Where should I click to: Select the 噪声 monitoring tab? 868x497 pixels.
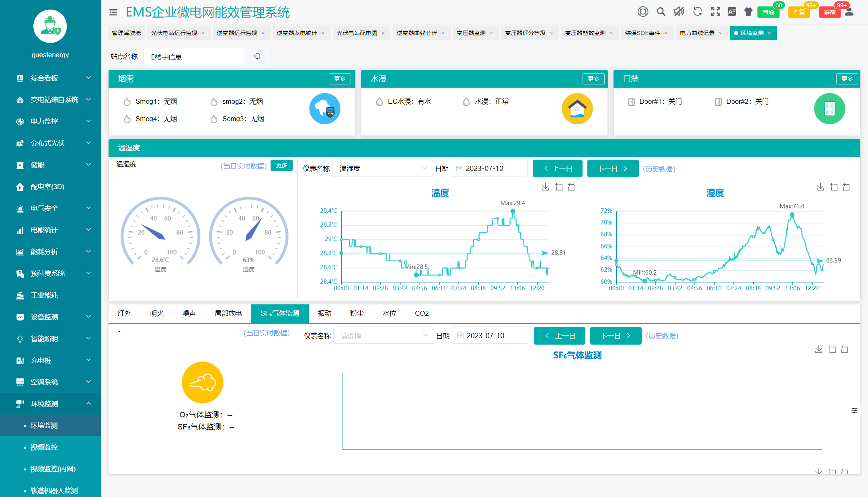189,313
